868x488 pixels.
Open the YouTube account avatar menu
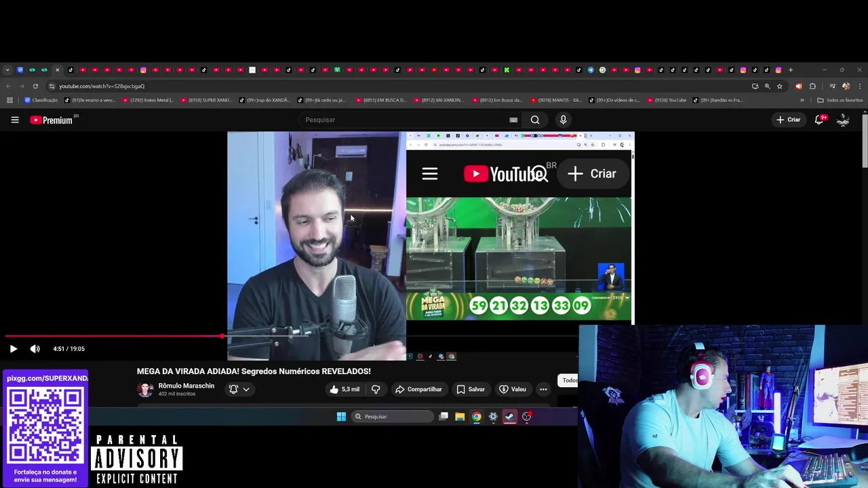click(843, 120)
